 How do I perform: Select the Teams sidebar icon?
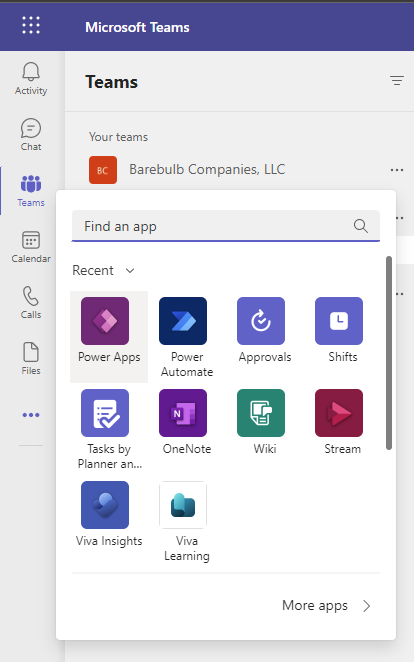coord(31,191)
